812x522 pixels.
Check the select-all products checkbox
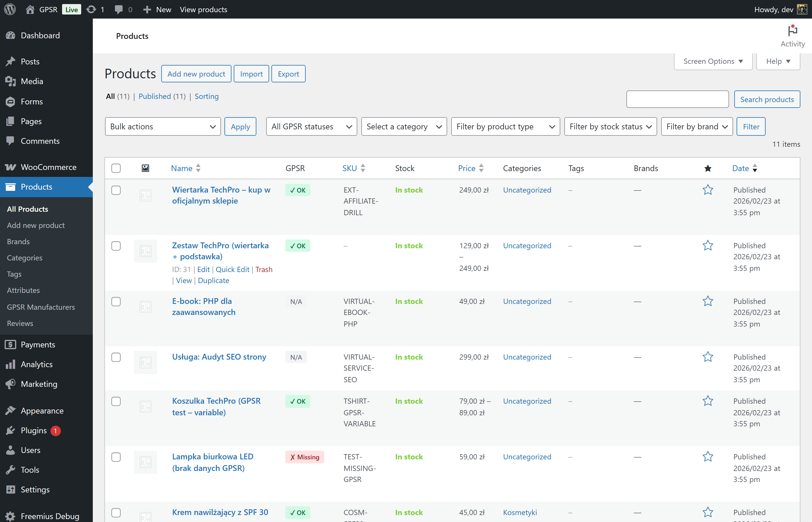click(x=115, y=168)
